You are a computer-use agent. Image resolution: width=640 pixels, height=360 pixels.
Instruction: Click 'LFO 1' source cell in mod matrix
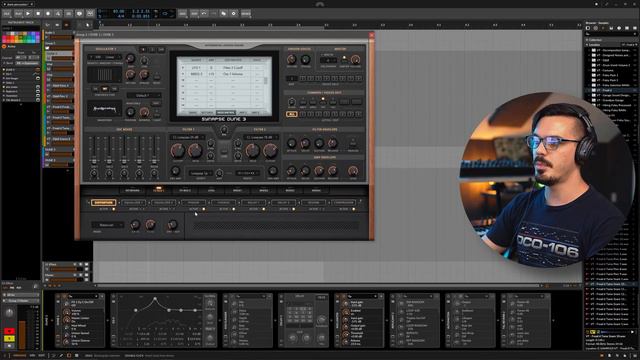point(196,67)
